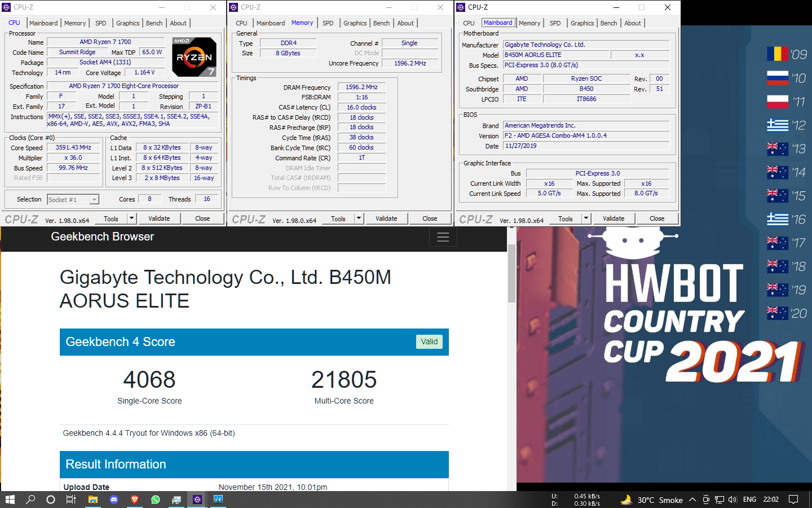Click the CAS# Latency 16.0 clocks value
This screenshot has height=508, width=812.
(361, 107)
